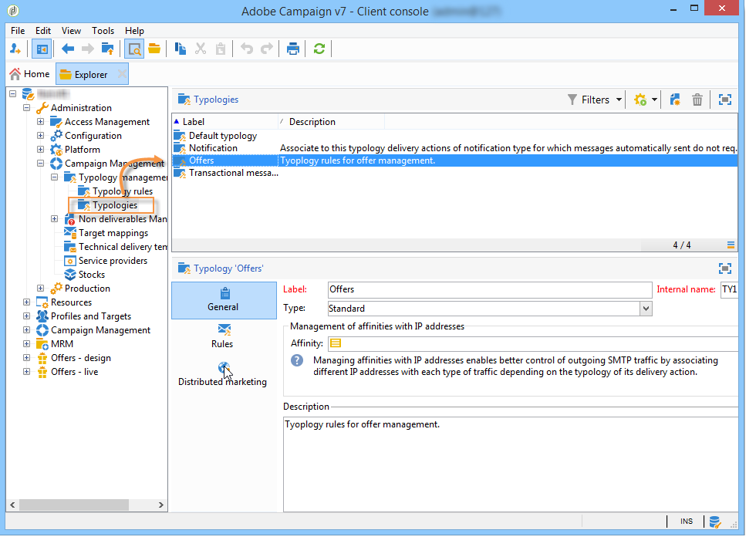Sort by the Label column header
Image resolution: width=756 pixels, height=547 pixels.
(x=224, y=122)
